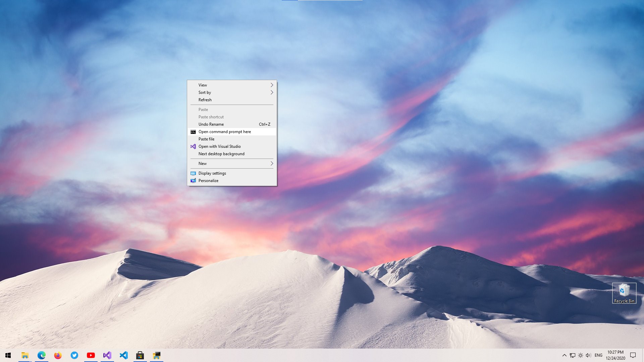Select the Recycle Bin desktop icon
Viewport: 644px width, 362px height.
pos(624,293)
